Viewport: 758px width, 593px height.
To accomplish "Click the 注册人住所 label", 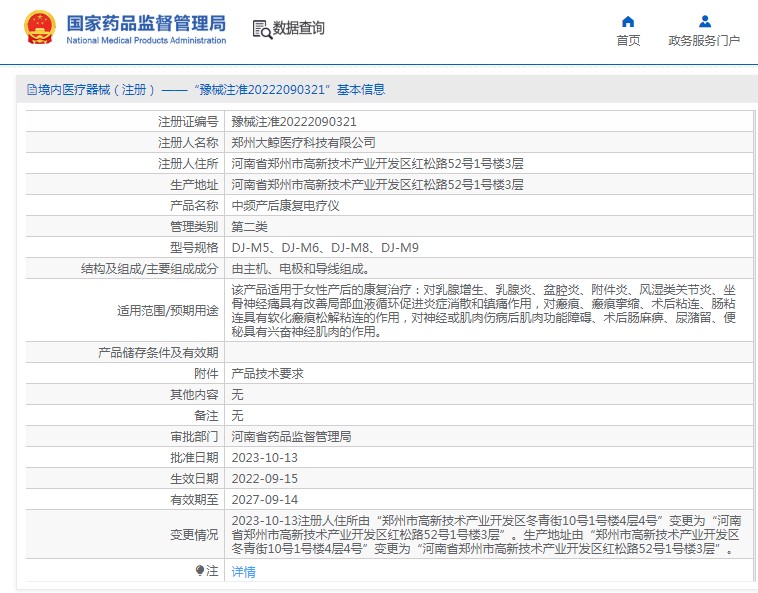I will click(x=188, y=163).
